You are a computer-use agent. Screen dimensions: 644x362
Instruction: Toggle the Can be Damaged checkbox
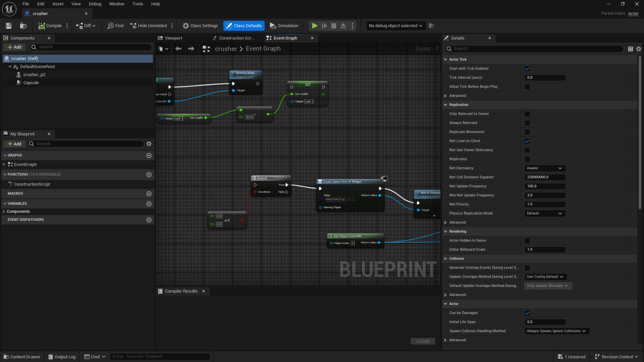pyautogui.click(x=527, y=313)
